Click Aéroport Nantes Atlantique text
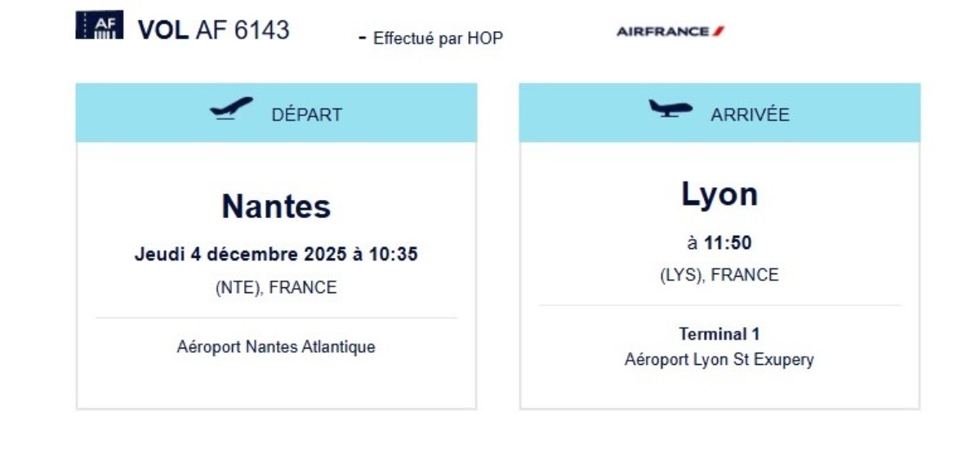 point(276,347)
